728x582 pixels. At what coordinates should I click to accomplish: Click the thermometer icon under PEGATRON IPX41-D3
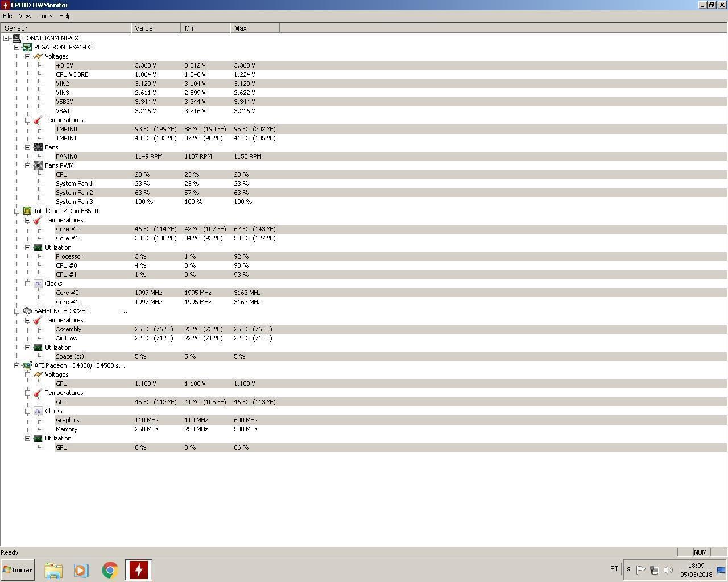(x=38, y=120)
